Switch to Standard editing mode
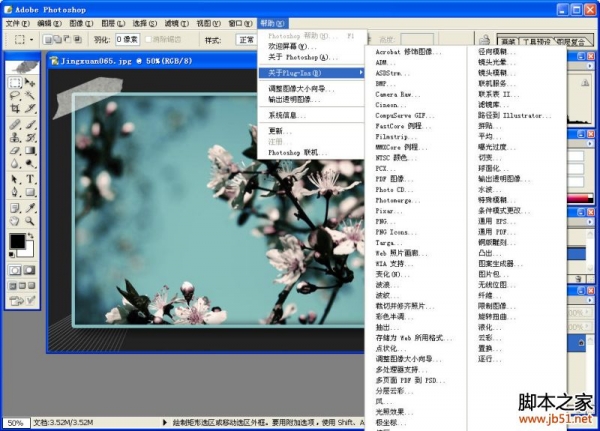 point(15,270)
